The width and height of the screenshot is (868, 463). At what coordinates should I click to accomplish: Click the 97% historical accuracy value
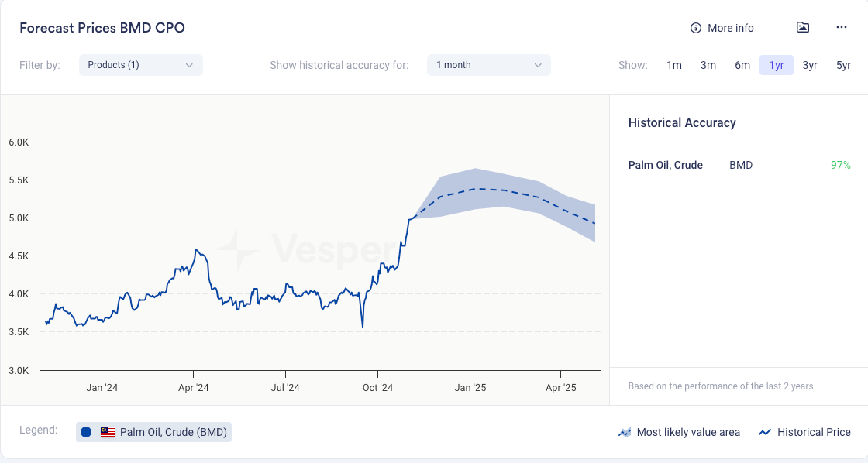point(841,165)
